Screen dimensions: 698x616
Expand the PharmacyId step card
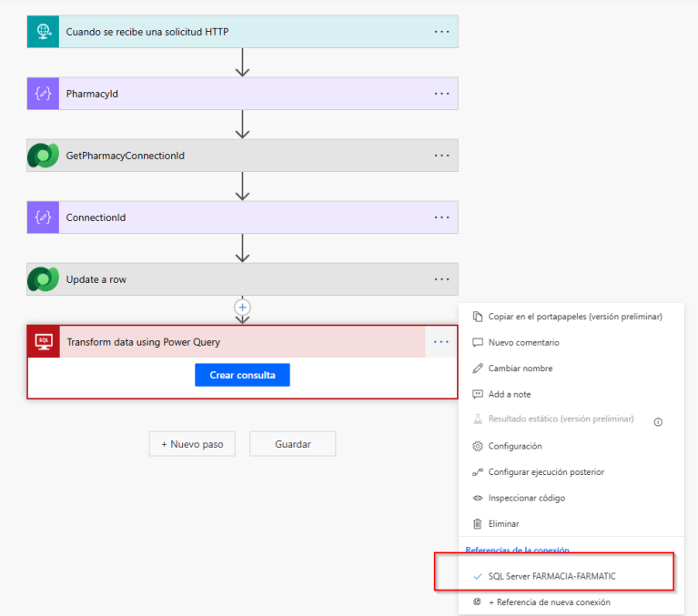click(x=243, y=94)
